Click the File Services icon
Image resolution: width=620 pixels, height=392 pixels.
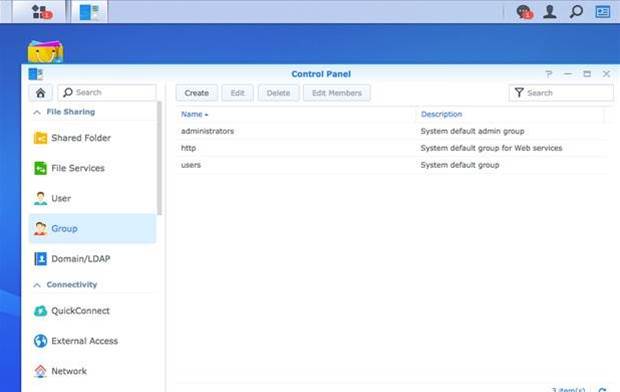click(40, 168)
